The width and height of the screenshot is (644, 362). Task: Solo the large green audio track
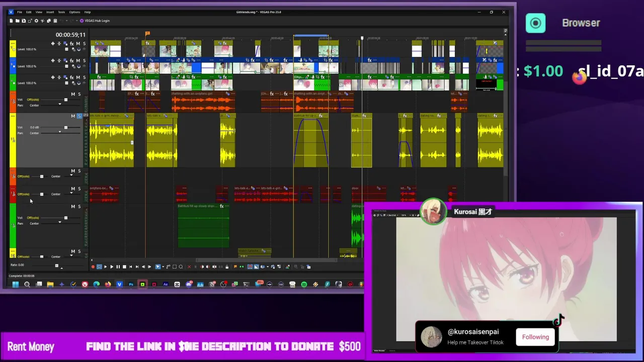(79, 207)
